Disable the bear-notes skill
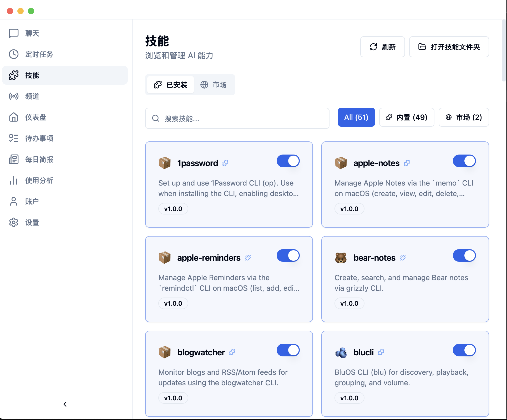The width and height of the screenshot is (507, 420). coord(464,255)
